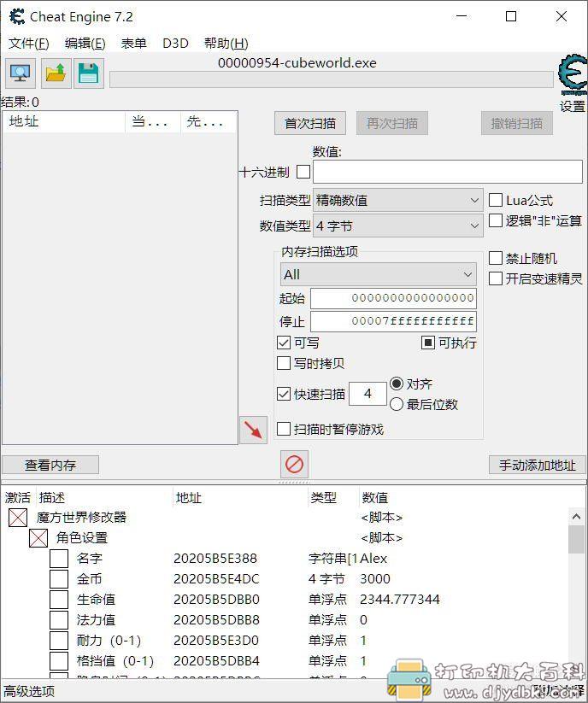Open the 文件(F) menu
588x703 pixels.
coord(29,44)
